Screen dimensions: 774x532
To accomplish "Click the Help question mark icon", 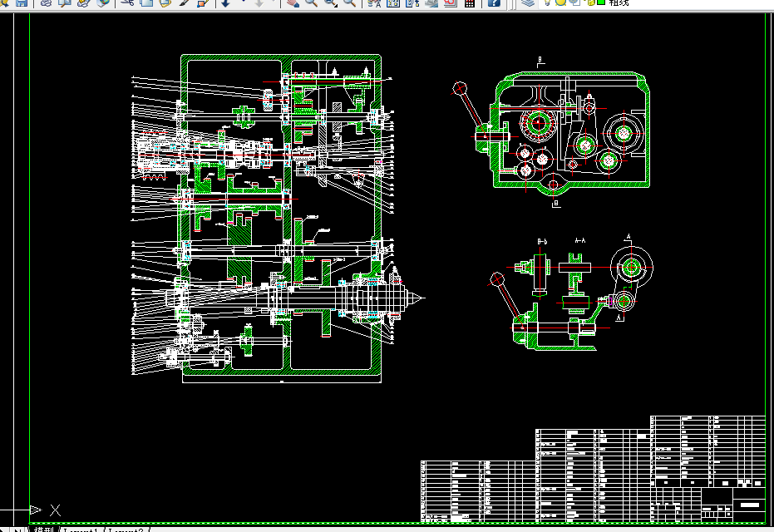I will (x=494, y=3).
